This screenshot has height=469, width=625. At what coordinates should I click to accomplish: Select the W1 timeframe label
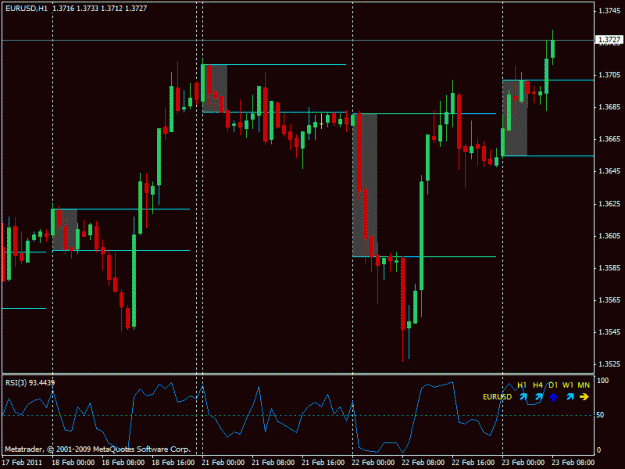point(568,385)
